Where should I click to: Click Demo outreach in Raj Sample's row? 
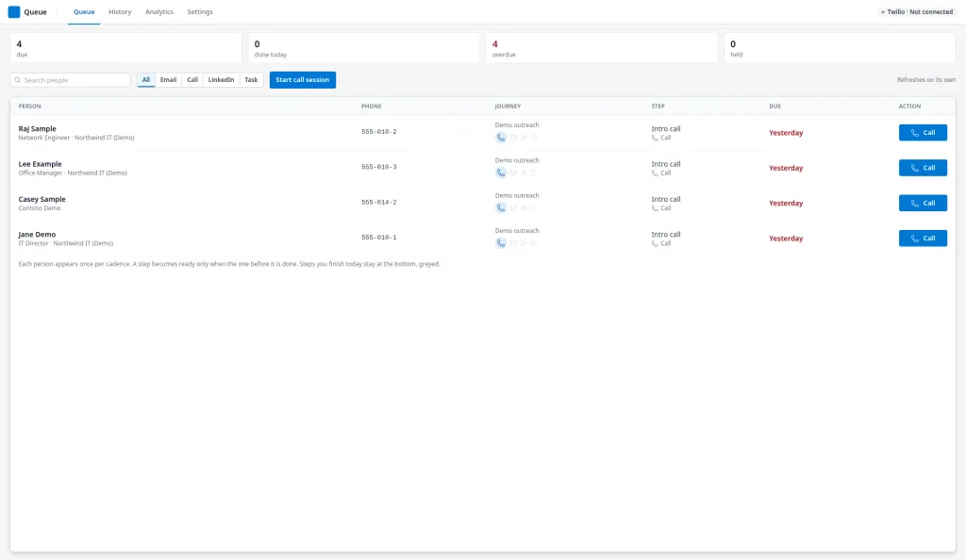tap(517, 125)
